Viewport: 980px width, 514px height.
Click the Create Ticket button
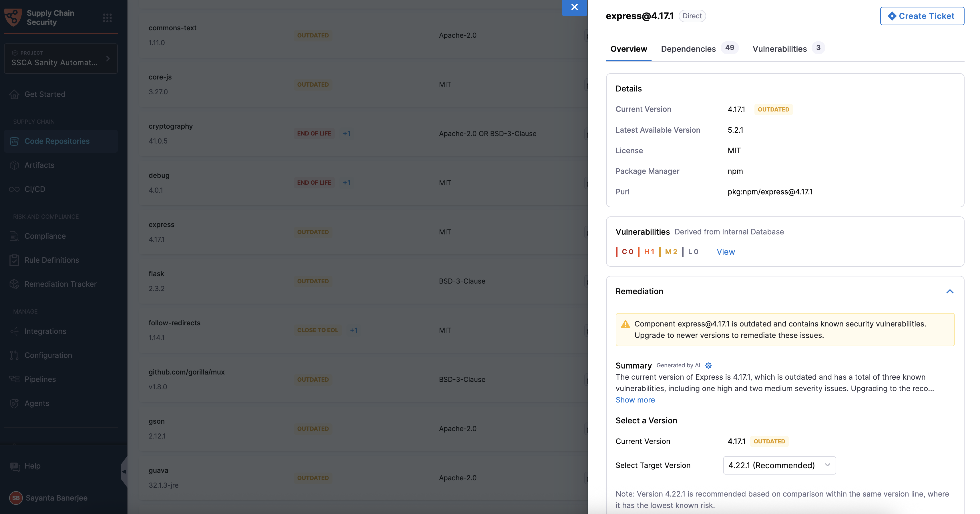(922, 16)
